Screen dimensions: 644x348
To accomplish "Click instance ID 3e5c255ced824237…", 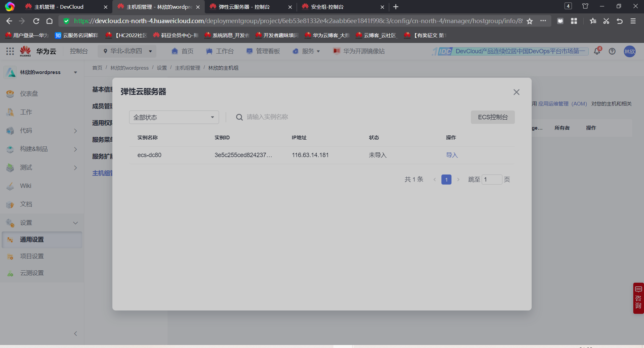I will 244,155.
